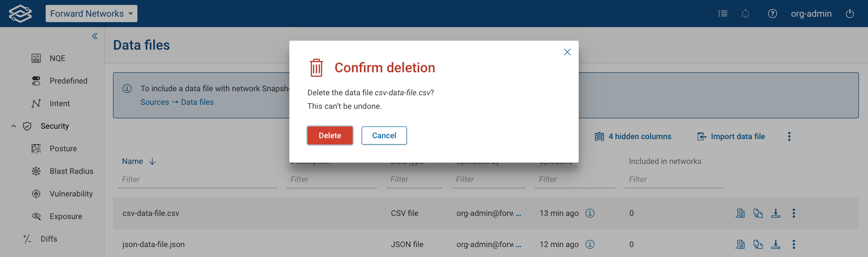This screenshot has height=257, width=868.
Task: Click upload info icon for csv-data-file.csv
Action: (590, 213)
